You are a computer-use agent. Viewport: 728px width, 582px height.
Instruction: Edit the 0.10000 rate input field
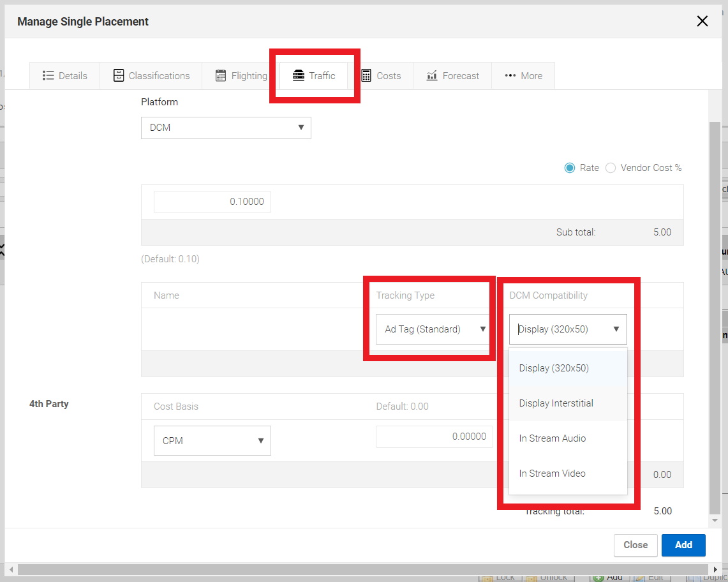pos(212,202)
